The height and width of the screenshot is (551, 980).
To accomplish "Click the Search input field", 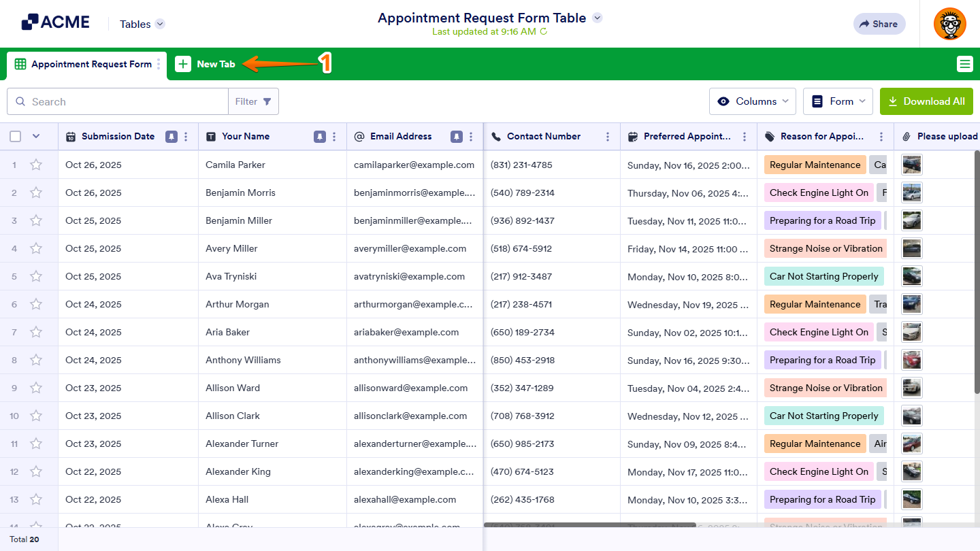I will tap(118, 101).
